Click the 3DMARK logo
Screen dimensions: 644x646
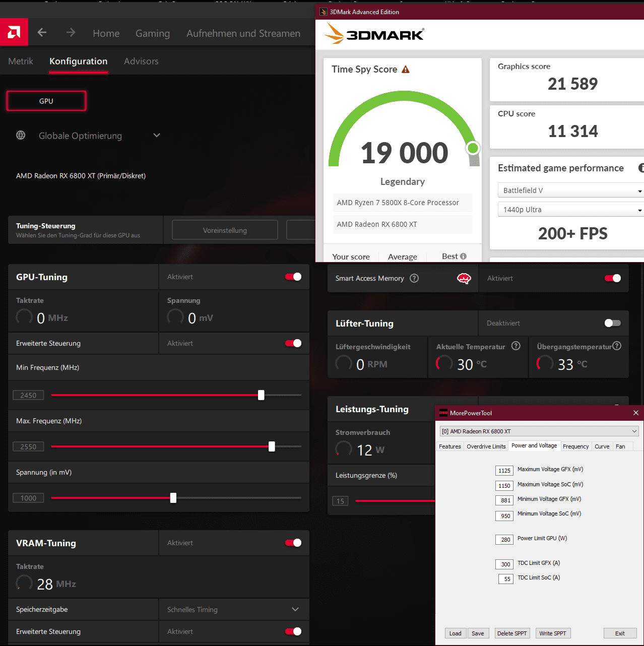tap(374, 34)
